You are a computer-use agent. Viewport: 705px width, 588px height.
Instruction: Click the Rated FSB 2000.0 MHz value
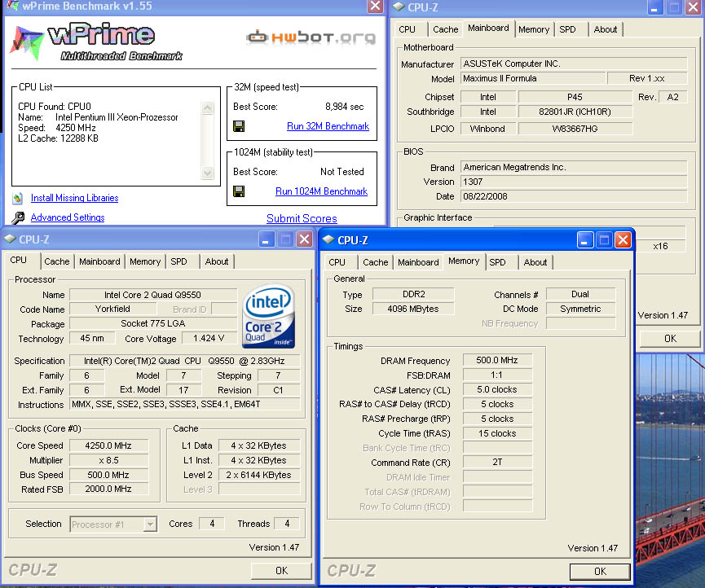point(108,489)
